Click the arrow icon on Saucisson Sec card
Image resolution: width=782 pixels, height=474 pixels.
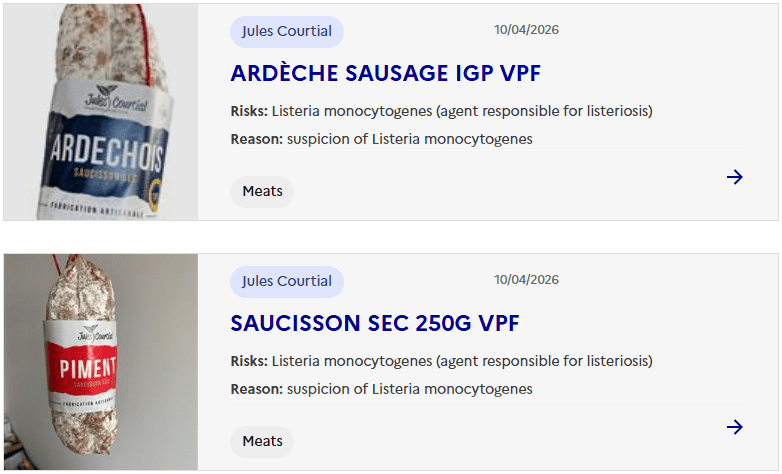pos(735,427)
